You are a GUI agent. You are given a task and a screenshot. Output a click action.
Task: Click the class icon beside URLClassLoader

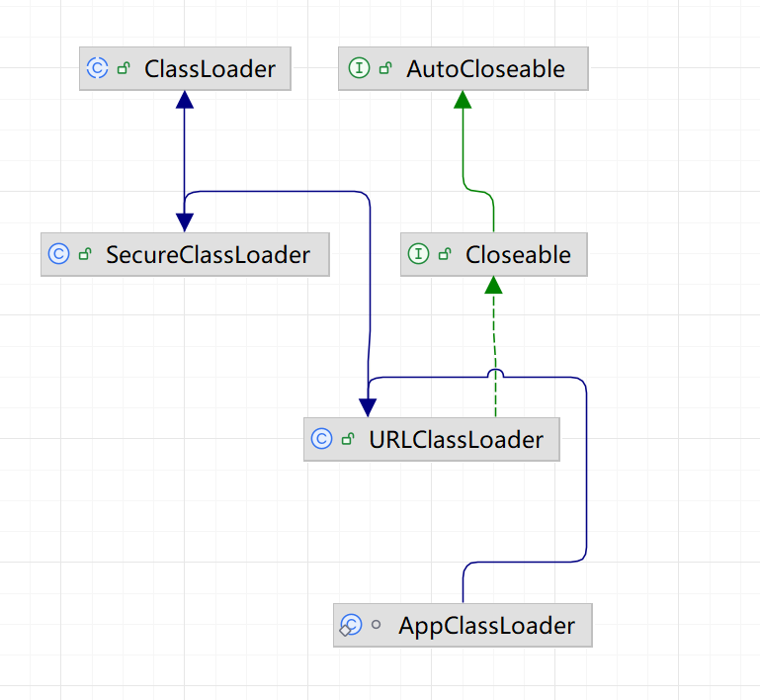point(321,439)
